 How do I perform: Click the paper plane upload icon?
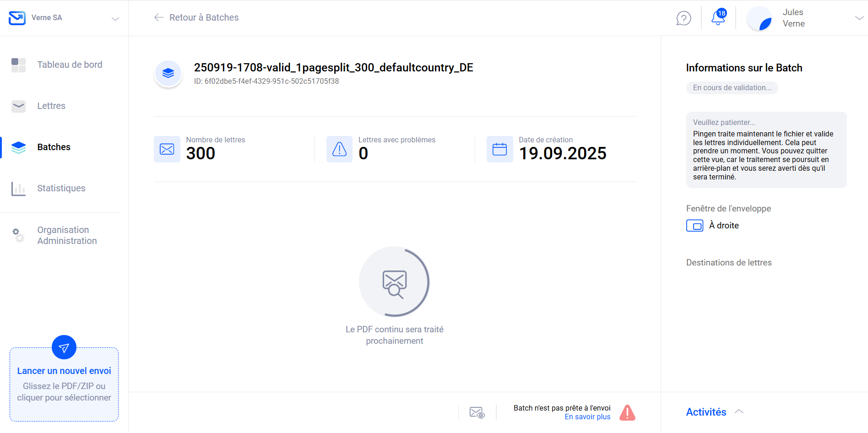64,348
